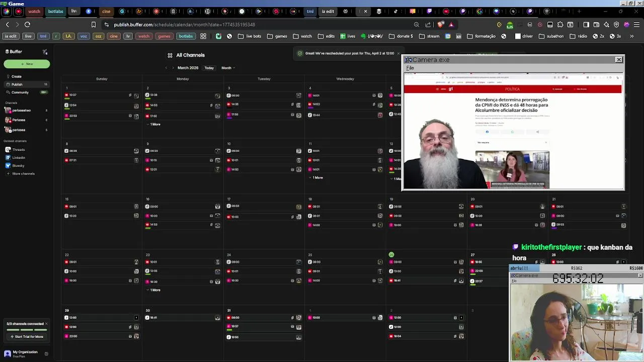Open the 22:53 post on March 1
This screenshot has width=644, height=362.
coord(102,116)
